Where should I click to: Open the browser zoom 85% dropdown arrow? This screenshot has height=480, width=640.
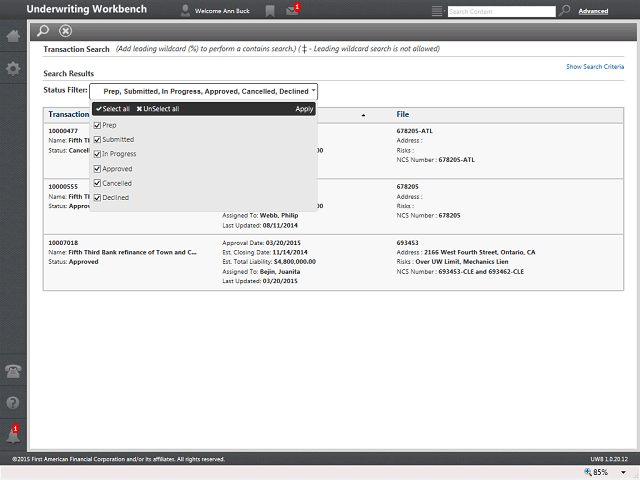pos(623,472)
